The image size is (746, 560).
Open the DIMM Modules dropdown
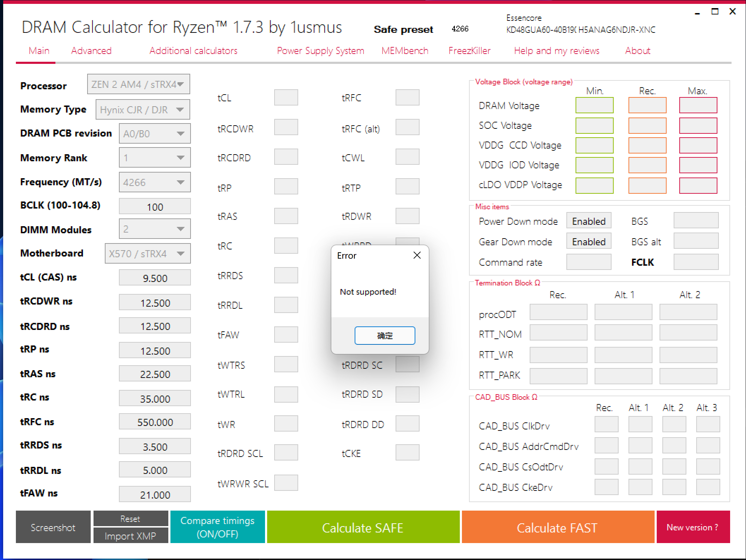[155, 229]
